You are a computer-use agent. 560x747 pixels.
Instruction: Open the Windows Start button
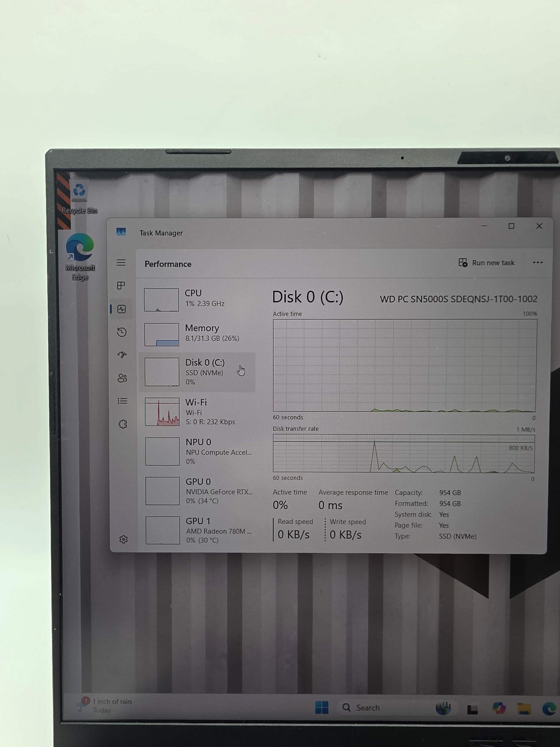point(322,707)
